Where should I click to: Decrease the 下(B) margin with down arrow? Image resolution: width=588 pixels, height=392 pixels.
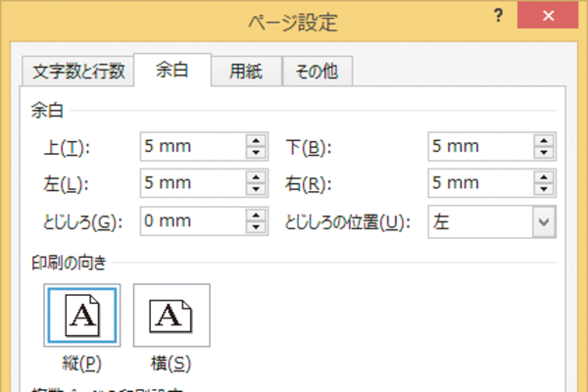pyautogui.click(x=544, y=152)
